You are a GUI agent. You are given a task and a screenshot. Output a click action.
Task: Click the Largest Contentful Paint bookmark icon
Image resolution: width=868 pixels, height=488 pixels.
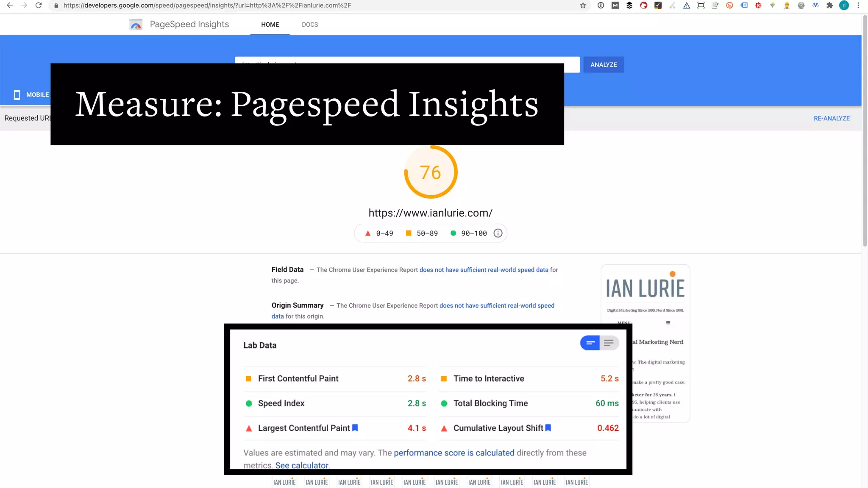click(x=355, y=428)
